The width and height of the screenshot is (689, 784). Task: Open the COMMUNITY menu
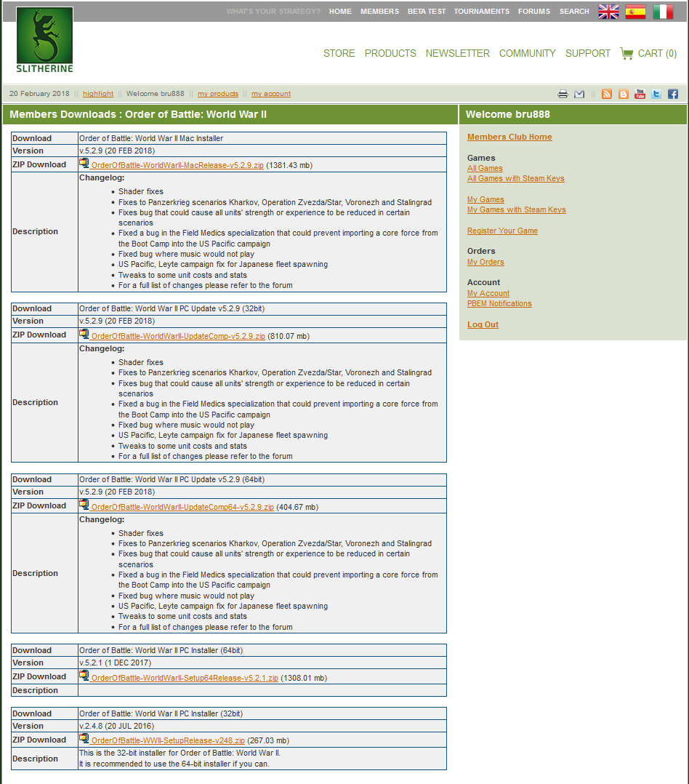527,54
